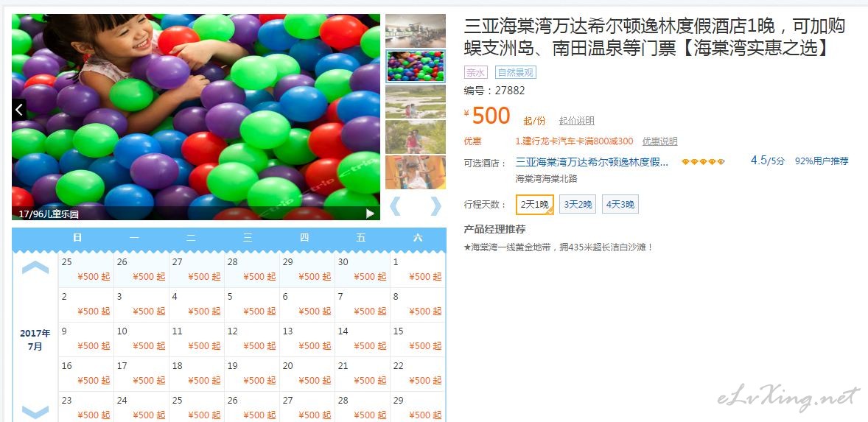The width and height of the screenshot is (868, 422).
Task: Move calendar to previous month with up arrow
Action: (35, 267)
